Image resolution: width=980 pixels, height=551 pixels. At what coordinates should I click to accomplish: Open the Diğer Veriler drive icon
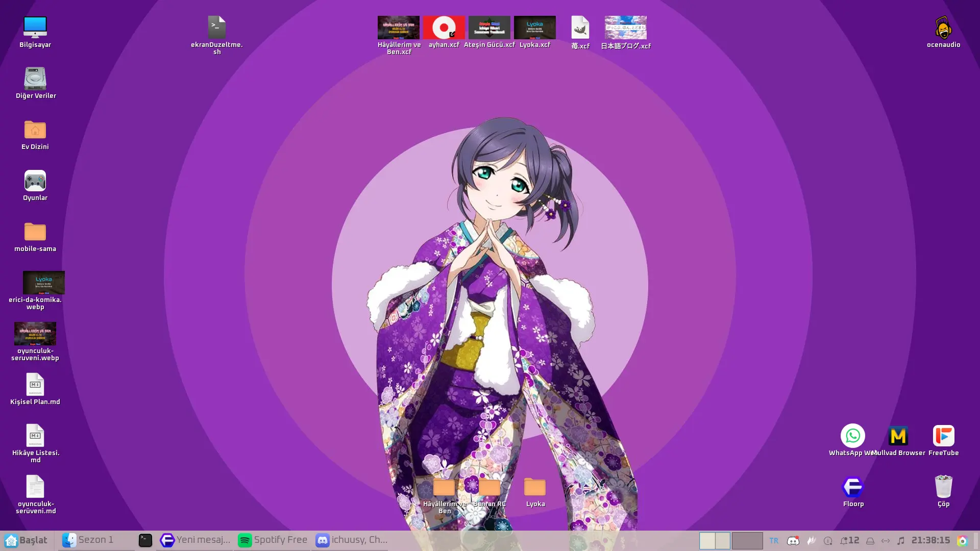[35, 83]
